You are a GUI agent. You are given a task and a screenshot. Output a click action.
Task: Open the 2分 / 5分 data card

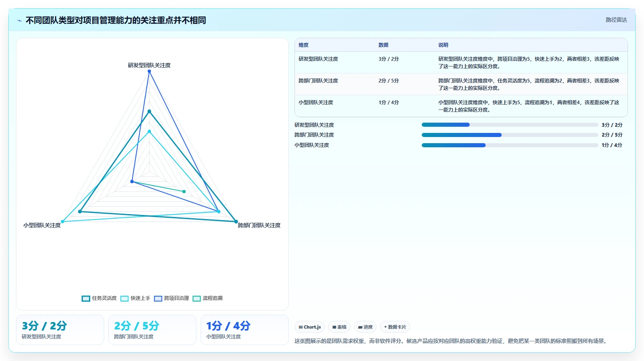pos(152,330)
